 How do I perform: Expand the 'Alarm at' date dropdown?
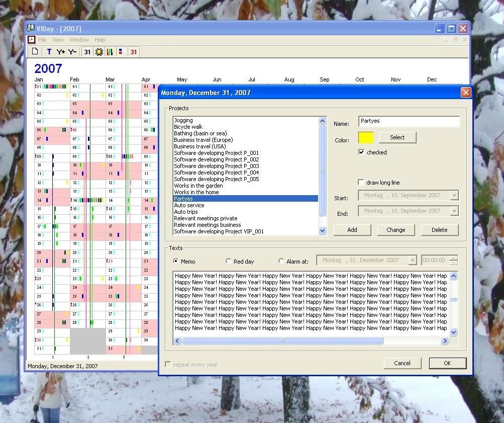(413, 260)
